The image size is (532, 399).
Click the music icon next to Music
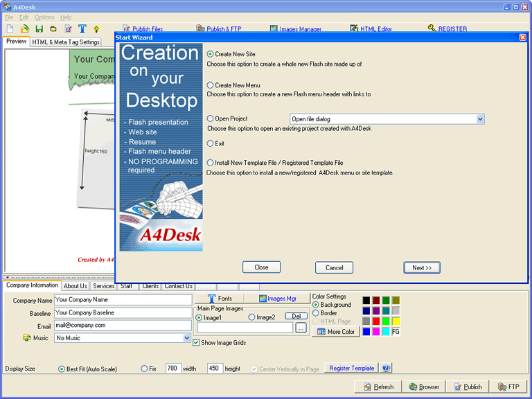pyautogui.click(x=26, y=338)
